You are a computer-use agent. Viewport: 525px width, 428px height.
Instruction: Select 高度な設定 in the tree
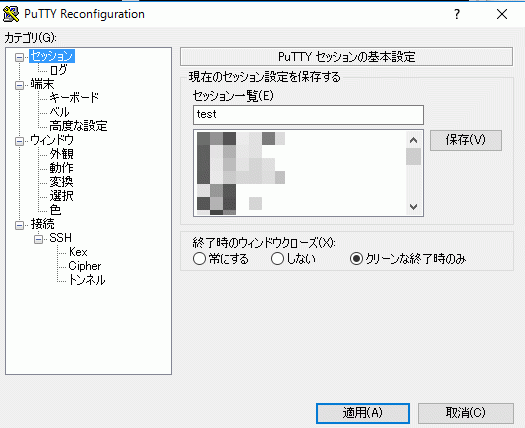78,126
